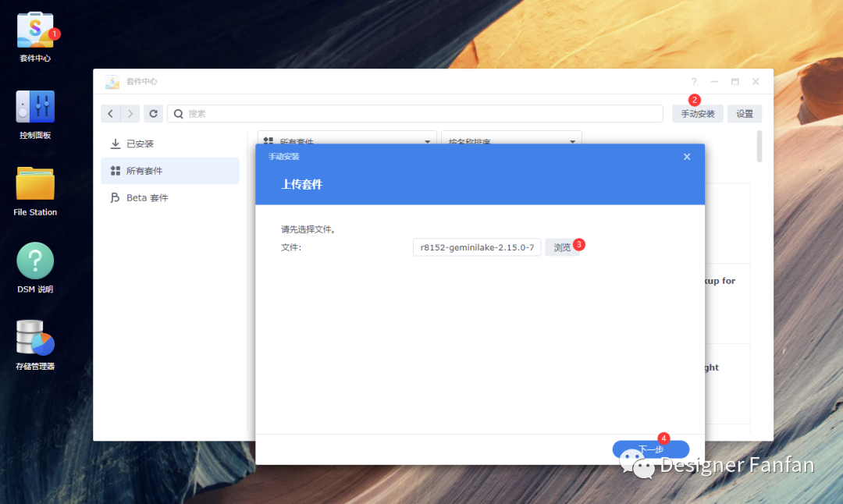Open the 按名称排序 sorting dropdown
Viewport: 843px width, 504px height.
511,141
